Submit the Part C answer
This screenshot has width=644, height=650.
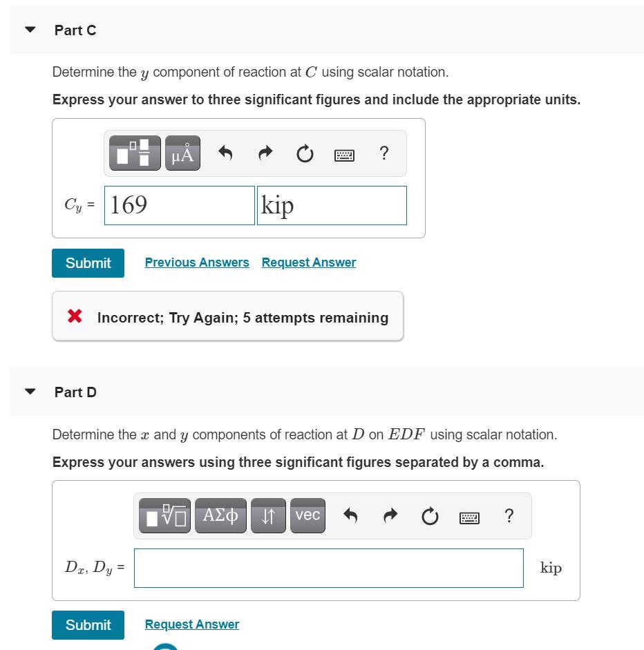(x=88, y=262)
